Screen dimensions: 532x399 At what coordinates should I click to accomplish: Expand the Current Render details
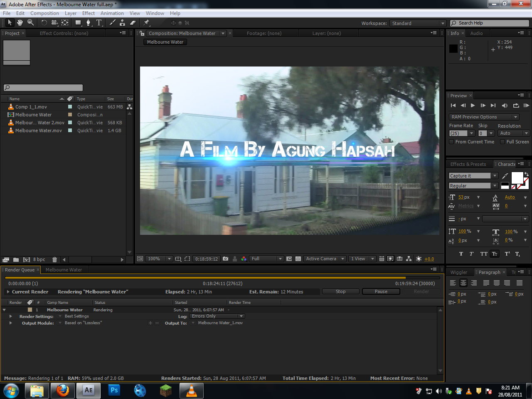8,292
